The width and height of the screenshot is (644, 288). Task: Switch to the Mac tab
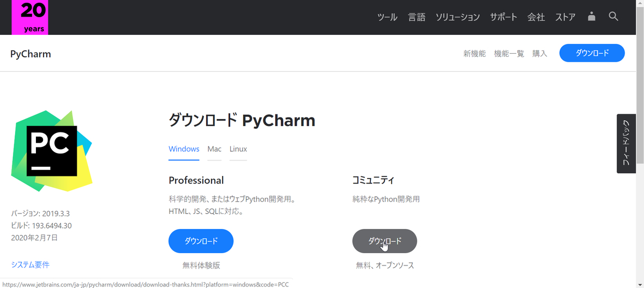(x=215, y=149)
